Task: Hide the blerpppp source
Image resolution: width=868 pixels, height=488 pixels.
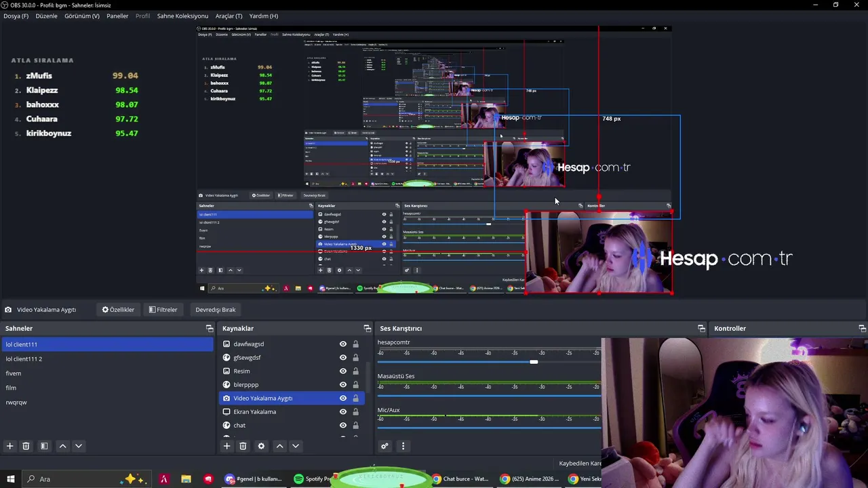Action: coord(343,384)
